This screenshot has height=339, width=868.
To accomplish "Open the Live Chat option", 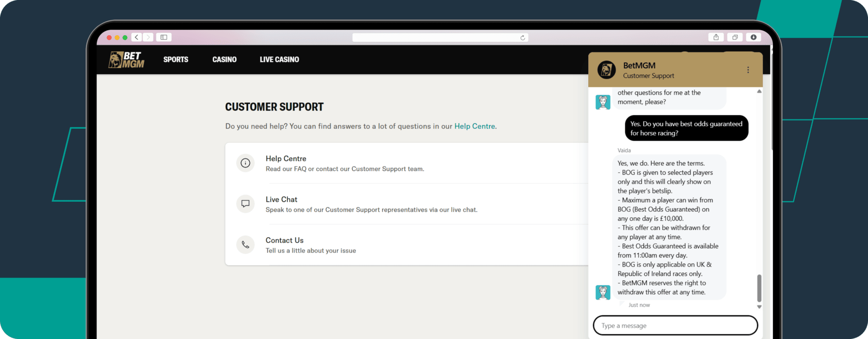I will (x=281, y=199).
